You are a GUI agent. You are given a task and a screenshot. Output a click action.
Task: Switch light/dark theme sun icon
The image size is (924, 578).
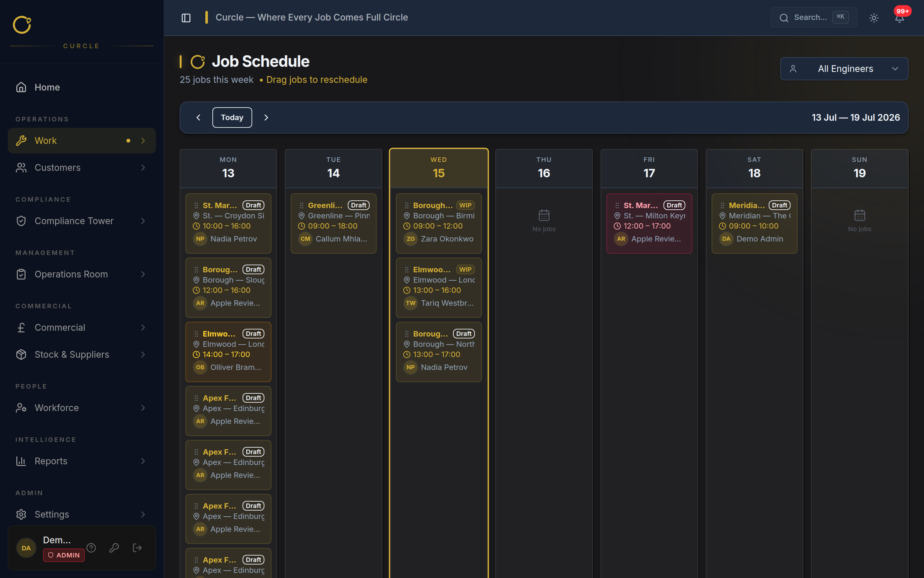[874, 18]
